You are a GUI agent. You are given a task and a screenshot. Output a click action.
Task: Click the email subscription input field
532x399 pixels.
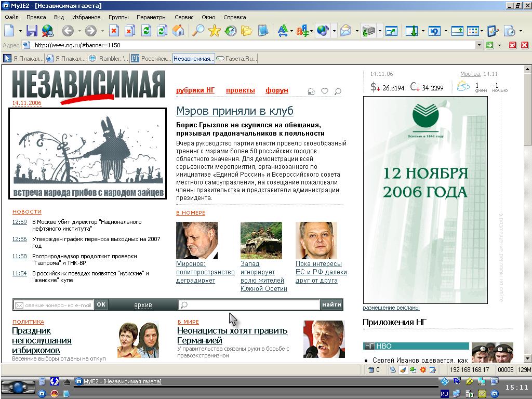click(x=54, y=305)
